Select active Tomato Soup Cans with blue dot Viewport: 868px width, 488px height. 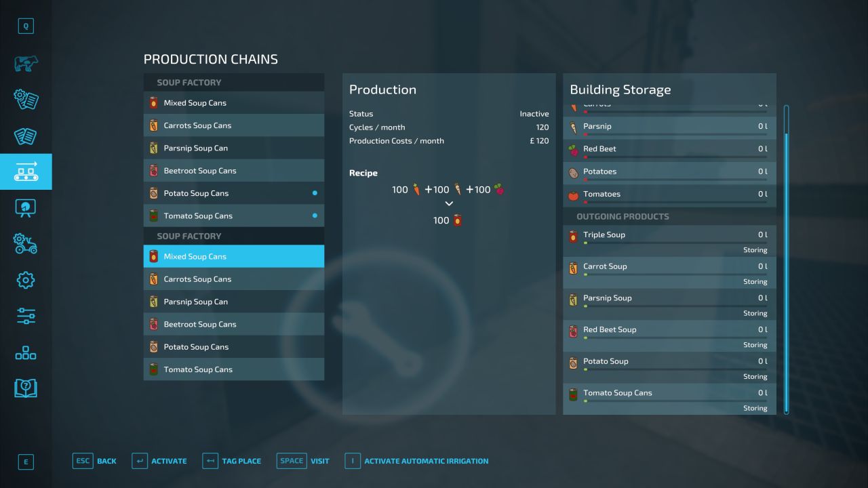coord(234,216)
